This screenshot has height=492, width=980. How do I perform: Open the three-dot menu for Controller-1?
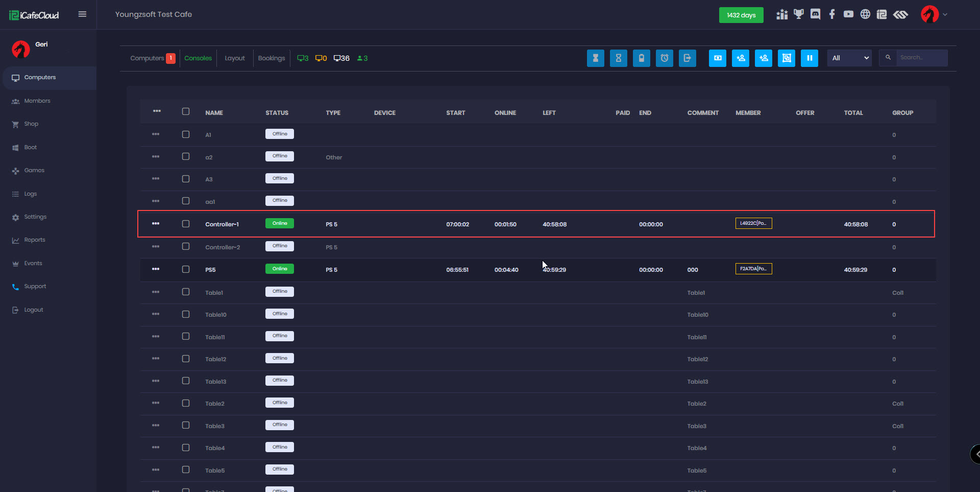pyautogui.click(x=156, y=224)
